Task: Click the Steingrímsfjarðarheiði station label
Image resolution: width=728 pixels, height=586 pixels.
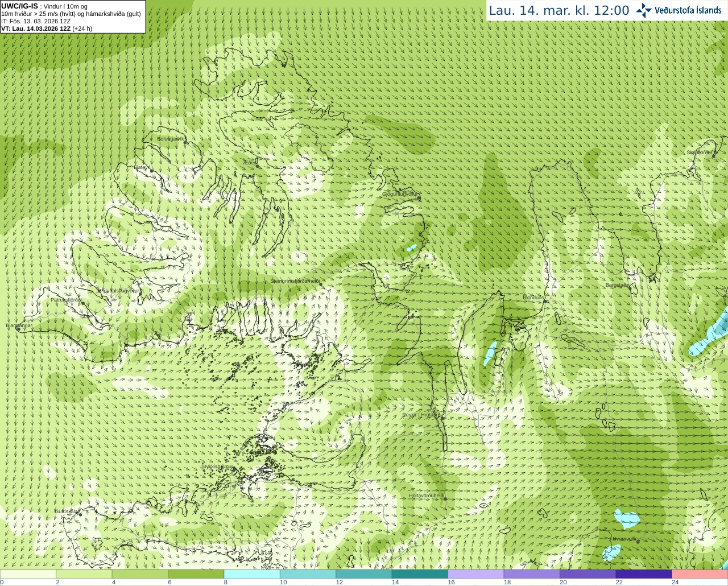Action: click(x=294, y=281)
